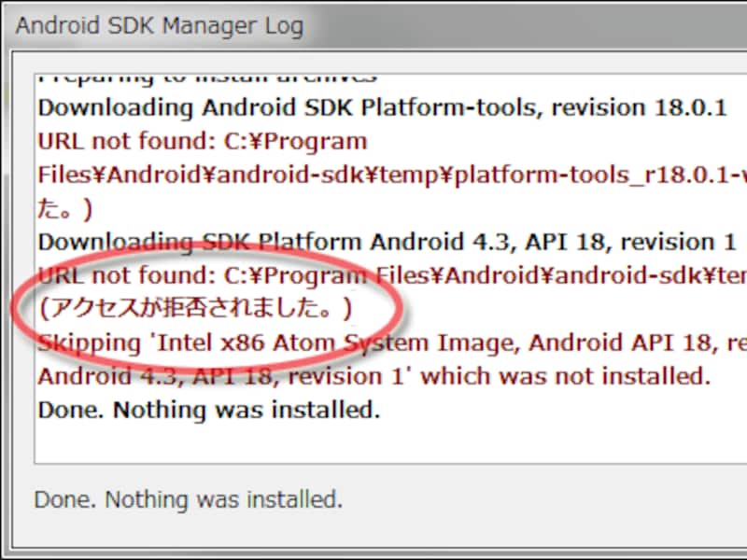Click bold 'Done. Nothing was installed.' inside the log
This screenshot has height=560, width=747.
(209, 410)
